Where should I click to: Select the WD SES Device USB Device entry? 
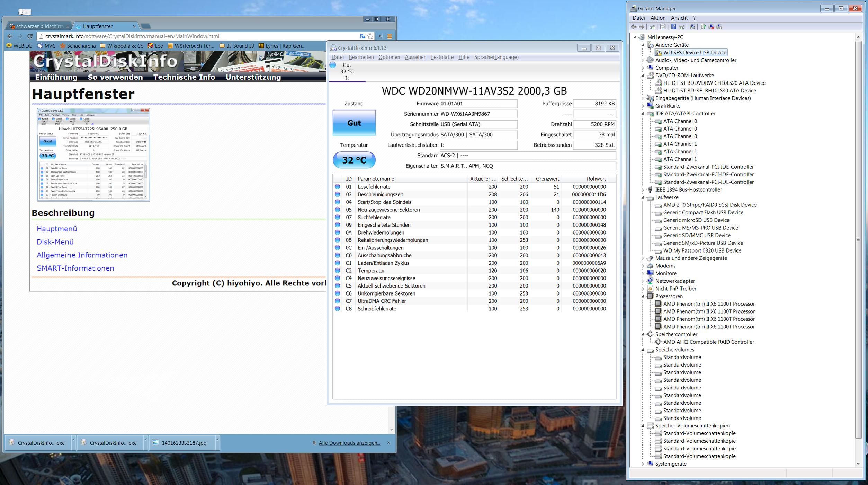pos(694,52)
